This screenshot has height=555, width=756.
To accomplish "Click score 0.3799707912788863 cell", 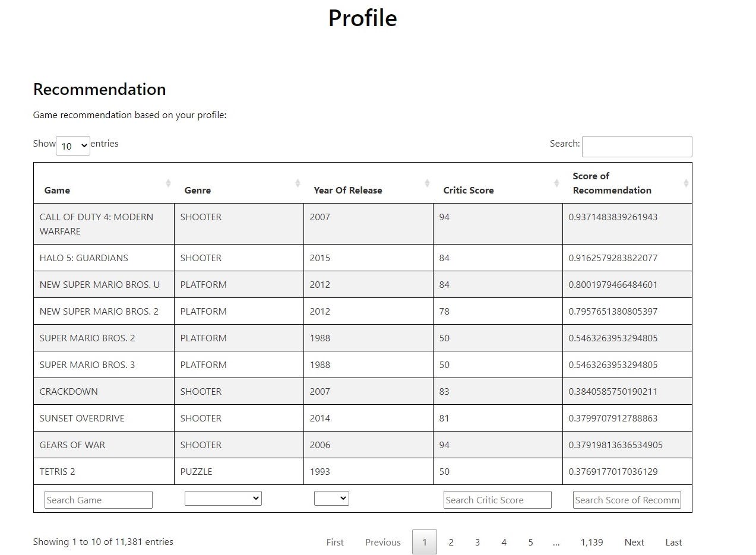I will [x=627, y=418].
